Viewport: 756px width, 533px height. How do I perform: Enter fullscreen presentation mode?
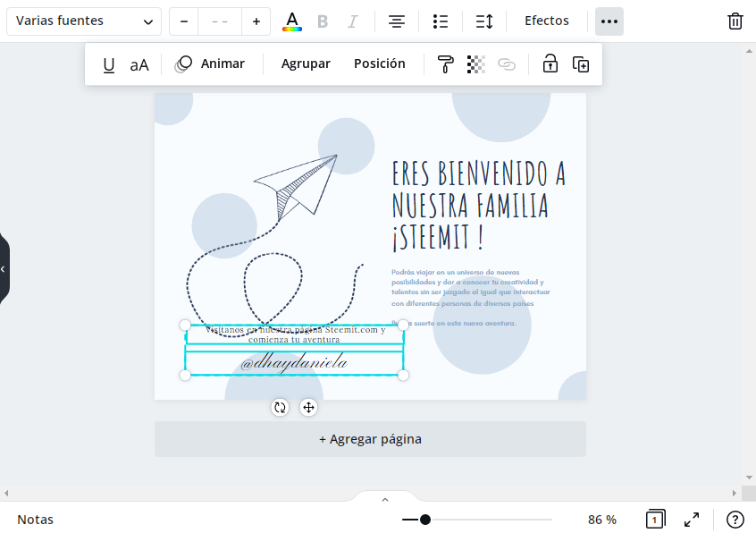[x=692, y=520]
